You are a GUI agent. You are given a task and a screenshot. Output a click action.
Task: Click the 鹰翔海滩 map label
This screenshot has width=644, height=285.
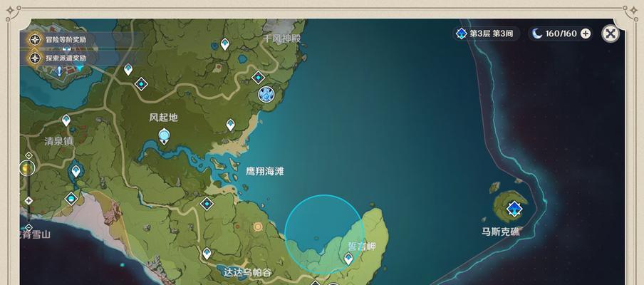pos(265,171)
